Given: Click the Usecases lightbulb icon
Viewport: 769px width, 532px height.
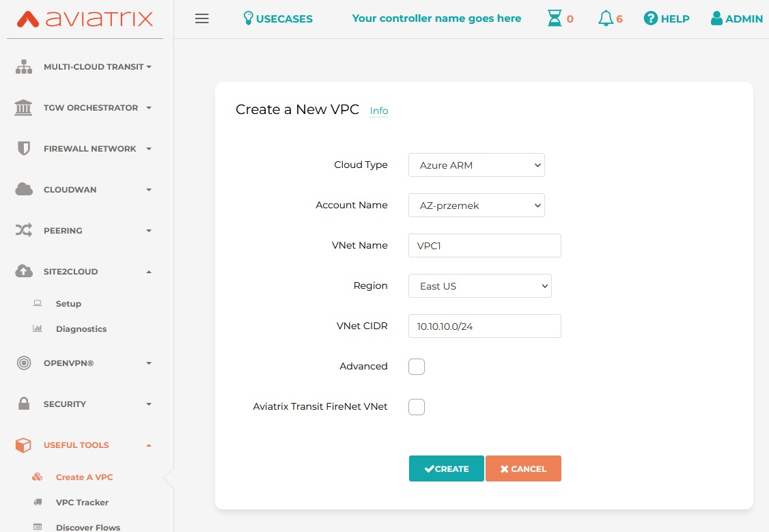Looking at the screenshot, I should [248, 18].
